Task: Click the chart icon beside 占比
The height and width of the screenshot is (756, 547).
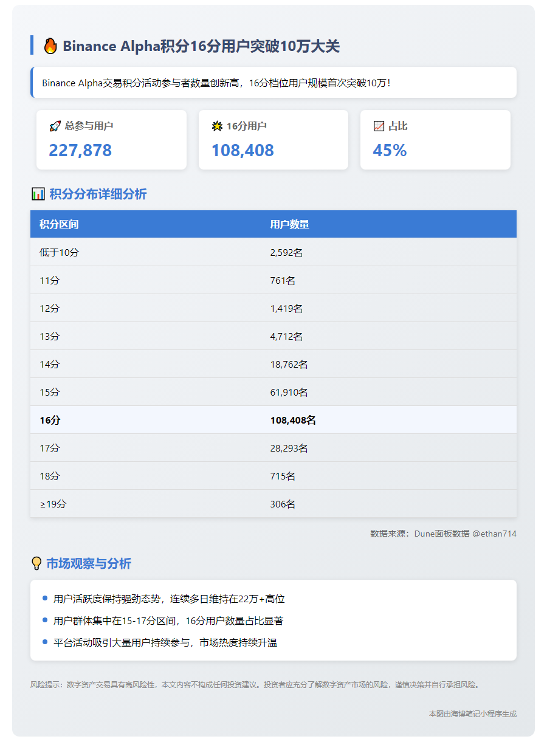Action: (x=379, y=126)
